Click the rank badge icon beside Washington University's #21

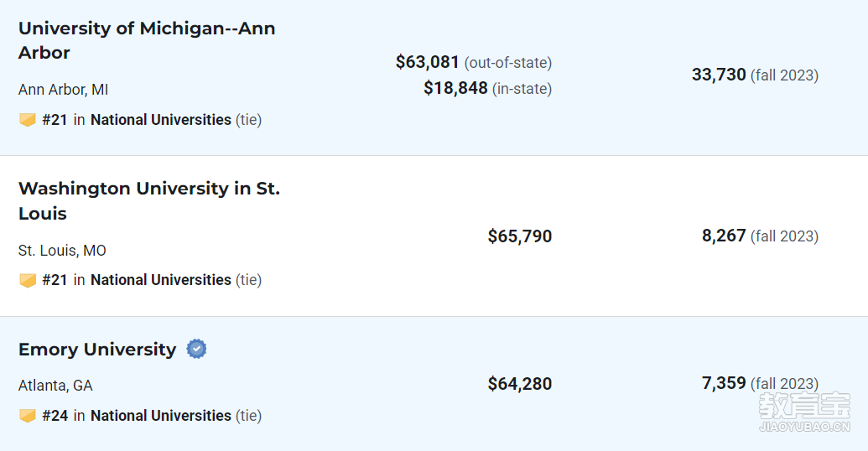(x=28, y=280)
